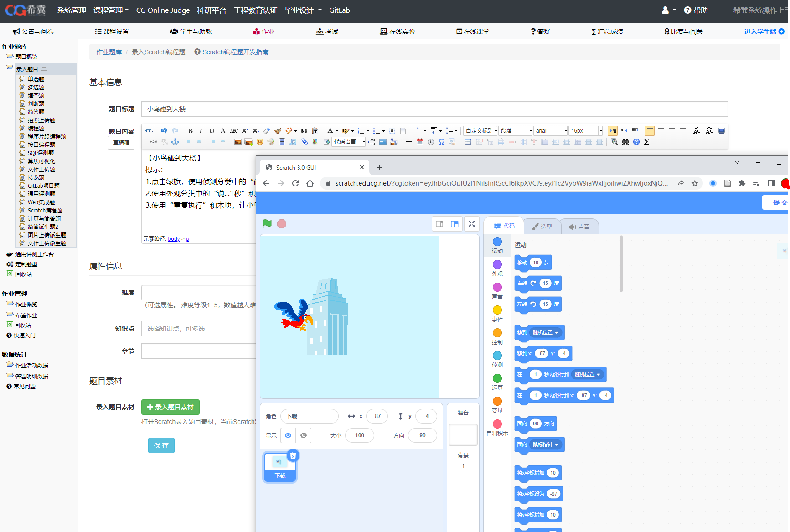Open the 系统管理 menu
This screenshot has width=790, height=532.
(x=72, y=10)
